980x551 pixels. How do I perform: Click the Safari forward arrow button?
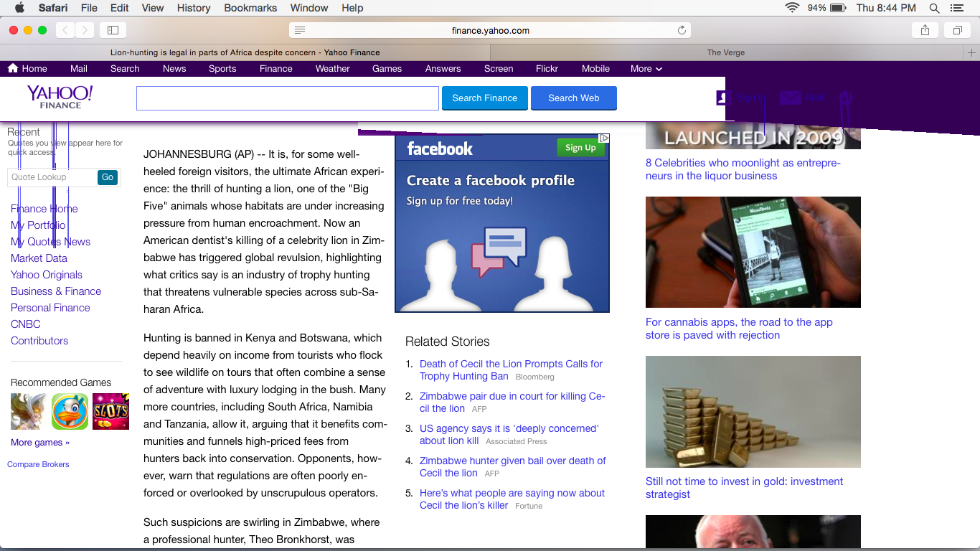(85, 30)
